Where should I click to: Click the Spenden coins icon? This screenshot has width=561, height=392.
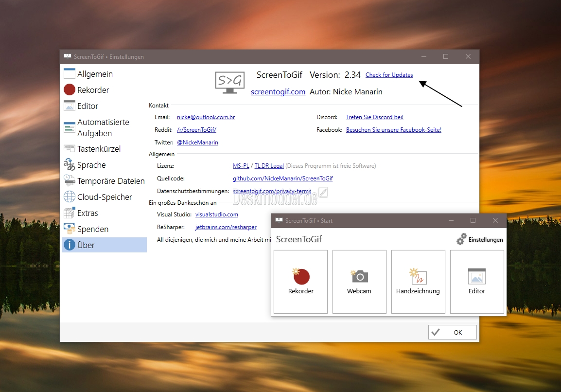click(70, 229)
